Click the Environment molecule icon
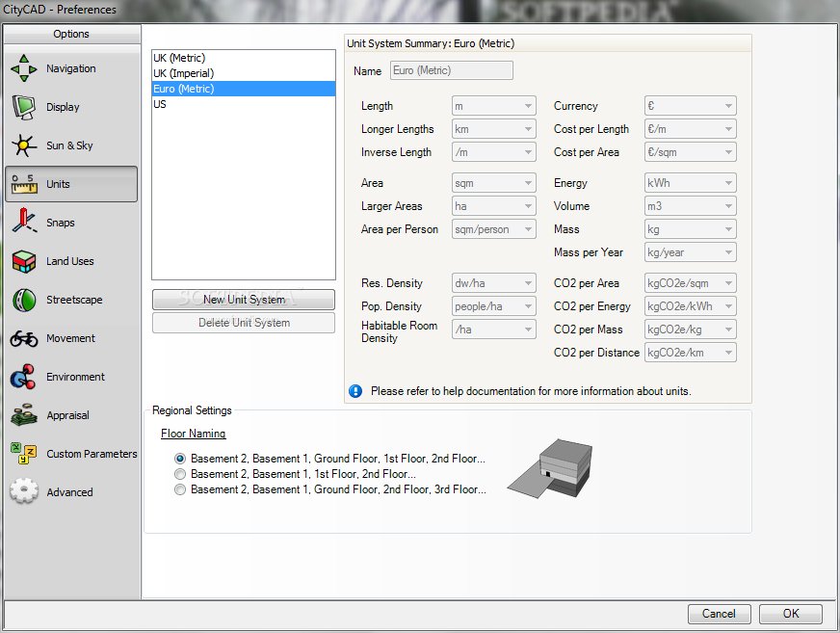The width and height of the screenshot is (840, 633). click(23, 377)
